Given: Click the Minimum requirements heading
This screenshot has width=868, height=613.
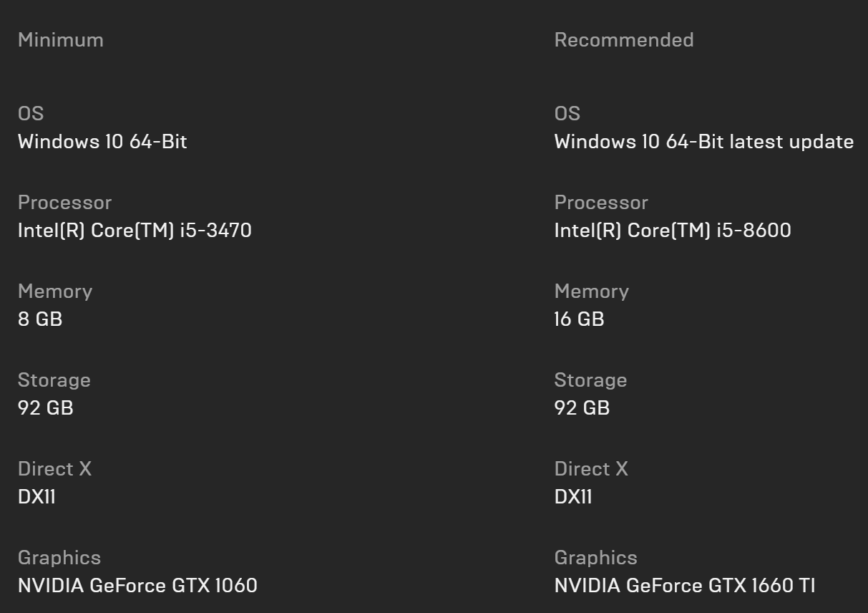Looking at the screenshot, I should tap(60, 40).
